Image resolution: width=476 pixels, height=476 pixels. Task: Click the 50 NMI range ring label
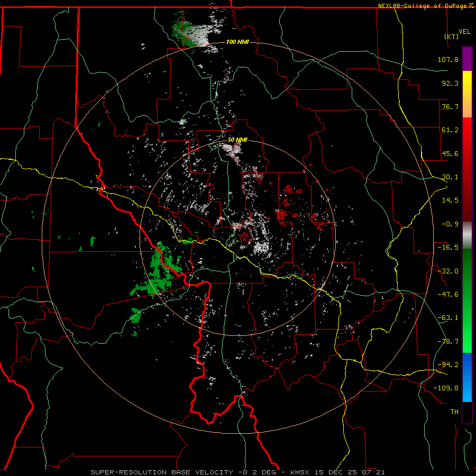(237, 140)
